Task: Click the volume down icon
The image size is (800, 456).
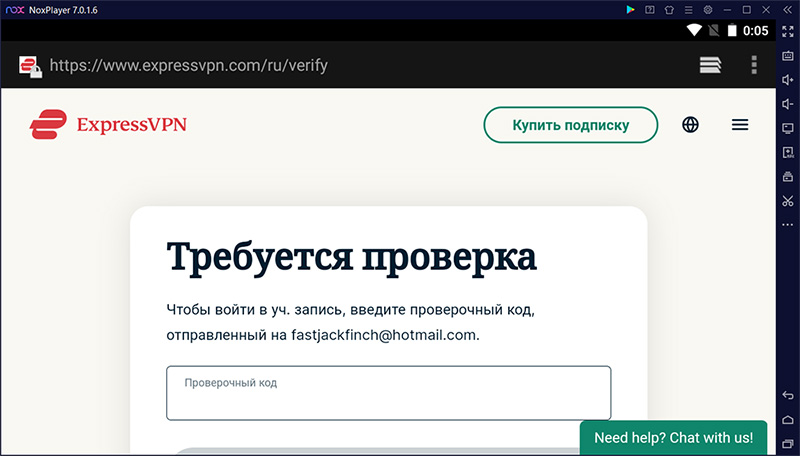Action: tap(788, 104)
